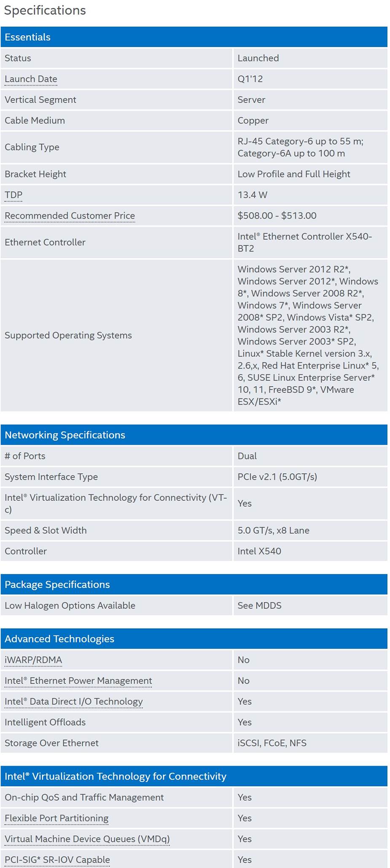Click the Advanced Technologies section header
390x868 pixels.
pyautogui.click(x=194, y=639)
